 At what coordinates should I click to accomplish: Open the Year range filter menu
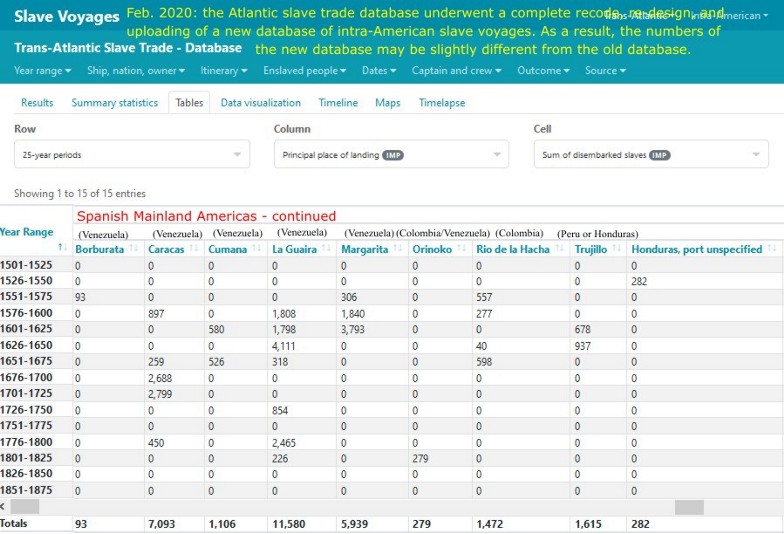43,71
